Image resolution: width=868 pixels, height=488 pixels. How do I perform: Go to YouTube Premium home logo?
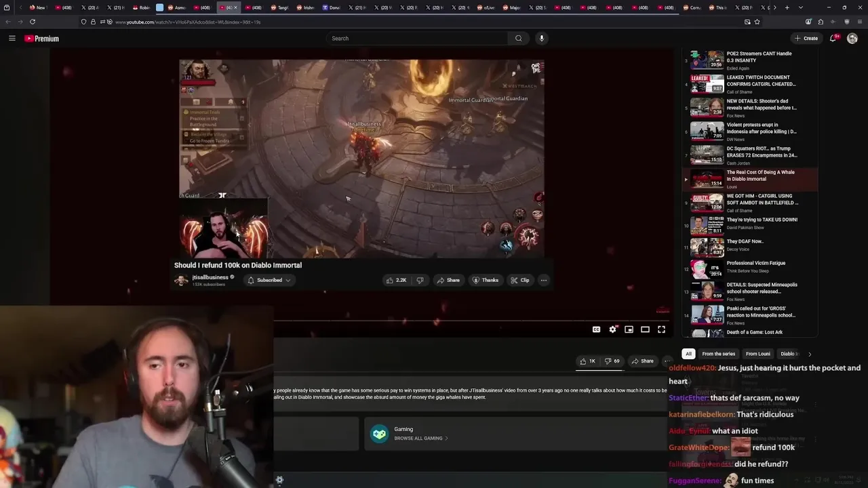point(42,39)
